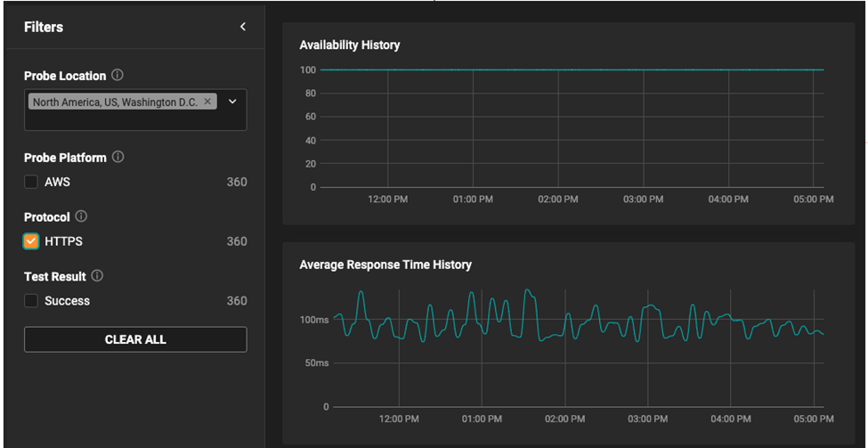
Task: Click inside the Probe Location selection box
Action: [135, 110]
